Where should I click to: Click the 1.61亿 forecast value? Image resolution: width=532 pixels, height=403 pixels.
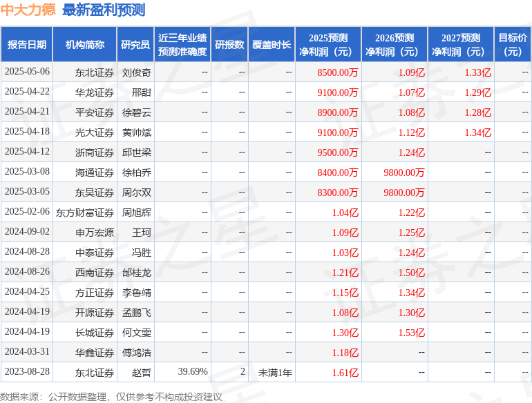pos(345,373)
